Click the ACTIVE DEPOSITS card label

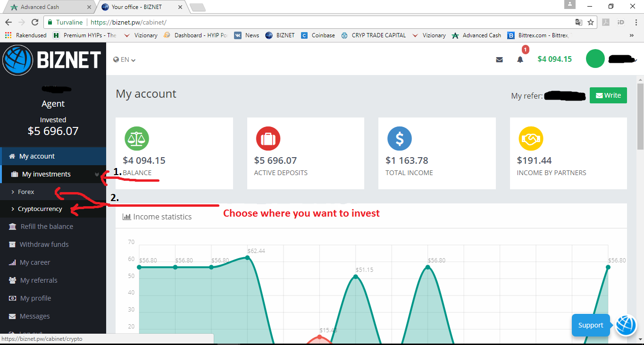(x=281, y=173)
